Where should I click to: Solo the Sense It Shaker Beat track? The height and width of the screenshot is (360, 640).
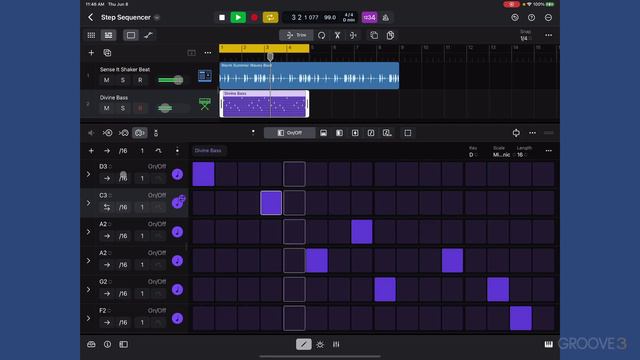(x=123, y=80)
